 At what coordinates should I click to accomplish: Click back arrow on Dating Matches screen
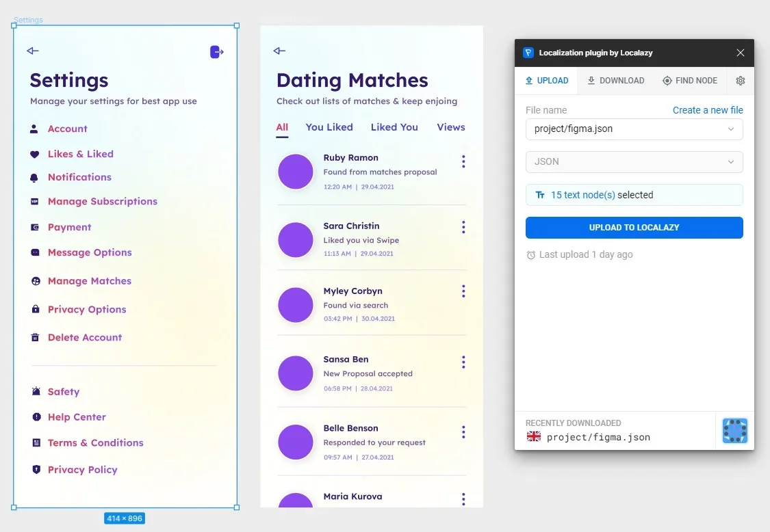279,51
